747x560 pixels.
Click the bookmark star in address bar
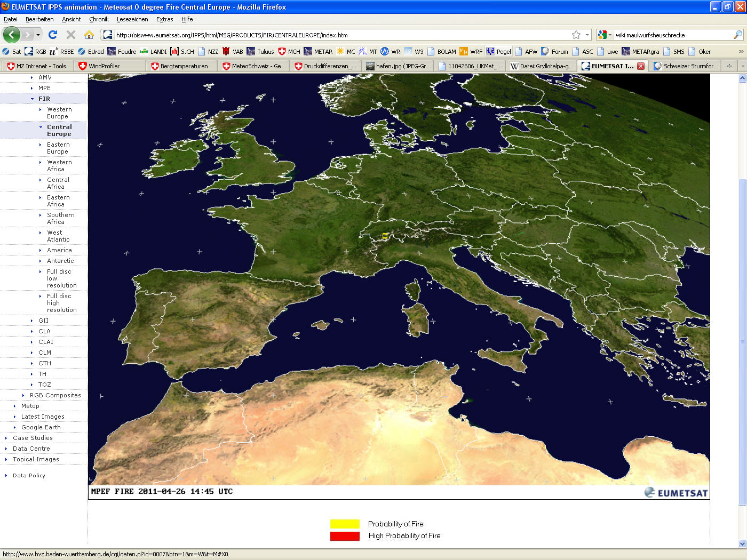pyautogui.click(x=576, y=35)
